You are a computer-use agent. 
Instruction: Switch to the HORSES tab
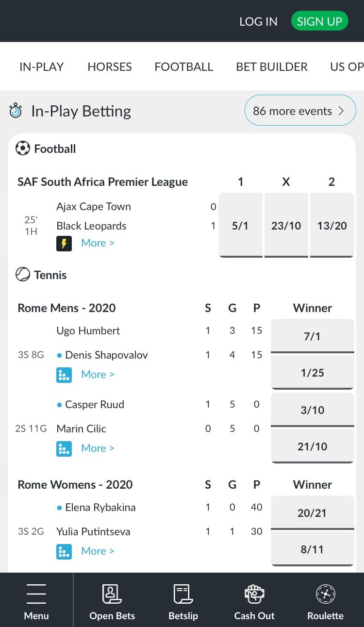click(110, 67)
